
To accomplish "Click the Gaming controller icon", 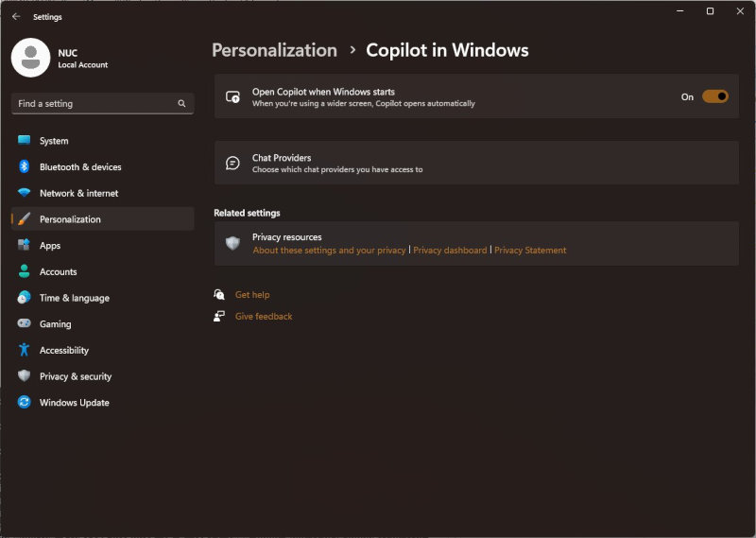I will [x=24, y=323].
